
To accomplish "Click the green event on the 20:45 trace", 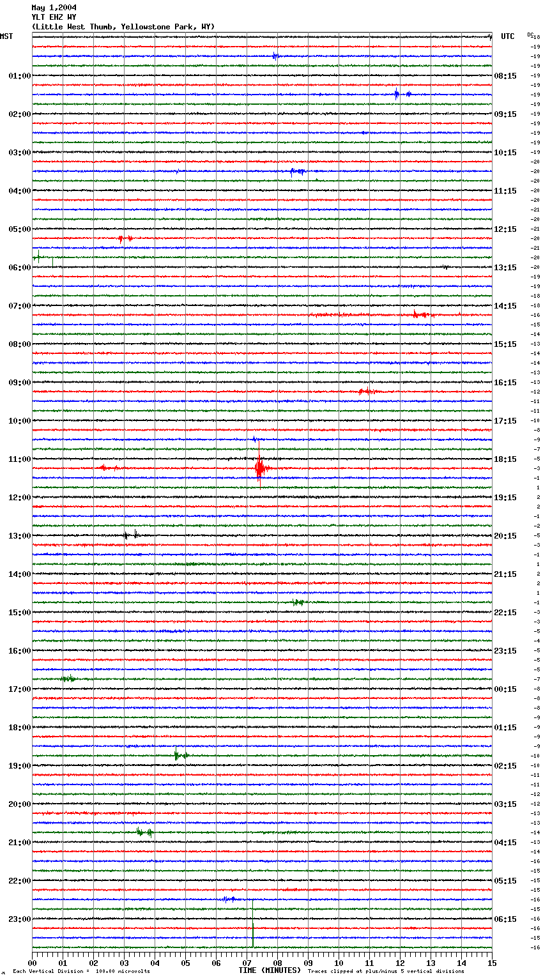I will (x=144, y=832).
